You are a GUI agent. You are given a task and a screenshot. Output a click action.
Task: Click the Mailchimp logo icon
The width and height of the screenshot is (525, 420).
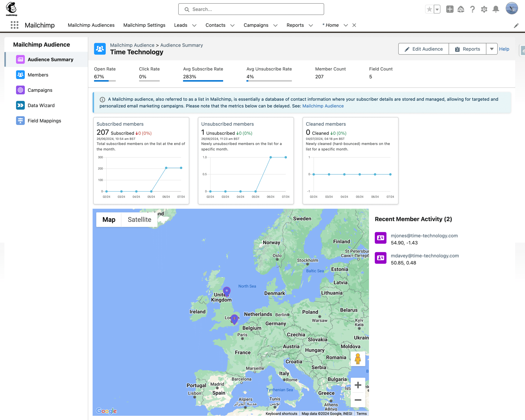(11, 9)
